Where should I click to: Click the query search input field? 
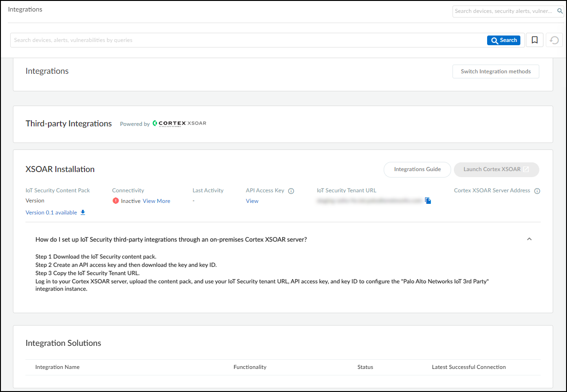[x=185, y=40]
